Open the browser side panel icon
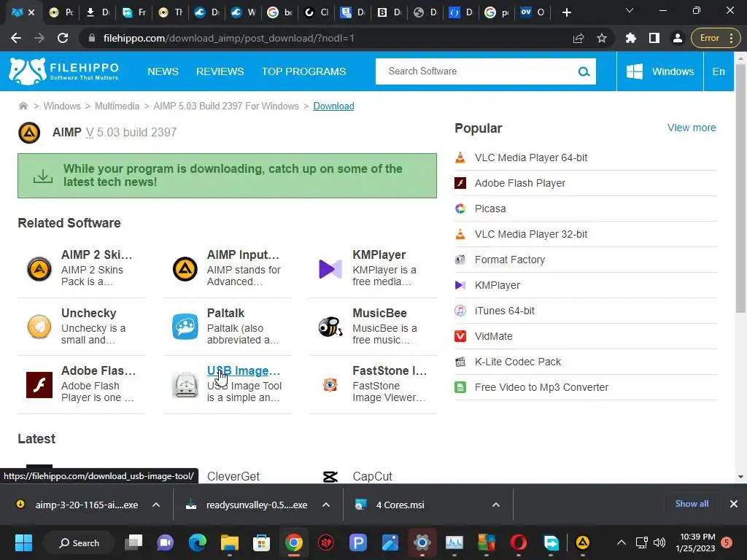This screenshot has width=747, height=560. (x=654, y=38)
